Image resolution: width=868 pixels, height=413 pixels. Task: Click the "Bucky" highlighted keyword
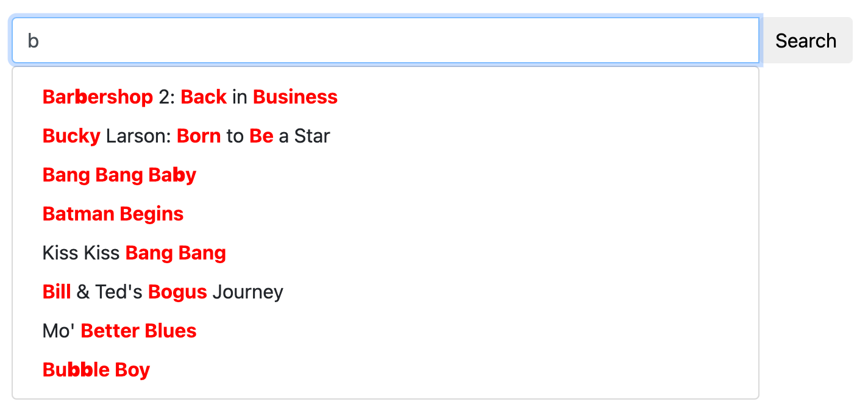tap(71, 135)
